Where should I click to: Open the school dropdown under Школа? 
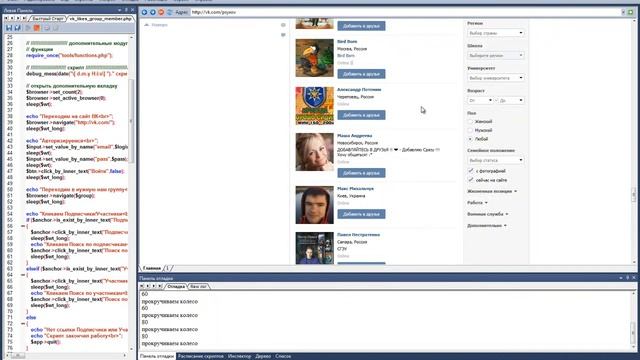(496, 55)
